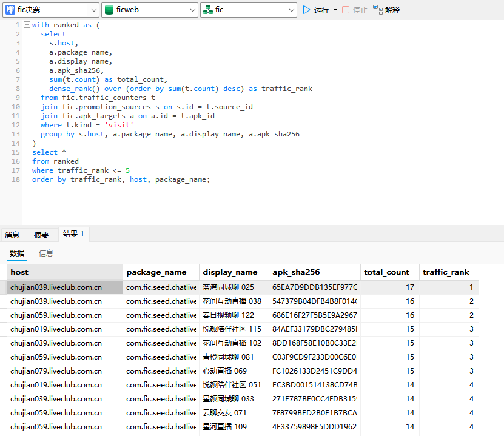Select cell 悦颜陪伴社区 051
This screenshot has height=436, width=504.
click(x=234, y=385)
